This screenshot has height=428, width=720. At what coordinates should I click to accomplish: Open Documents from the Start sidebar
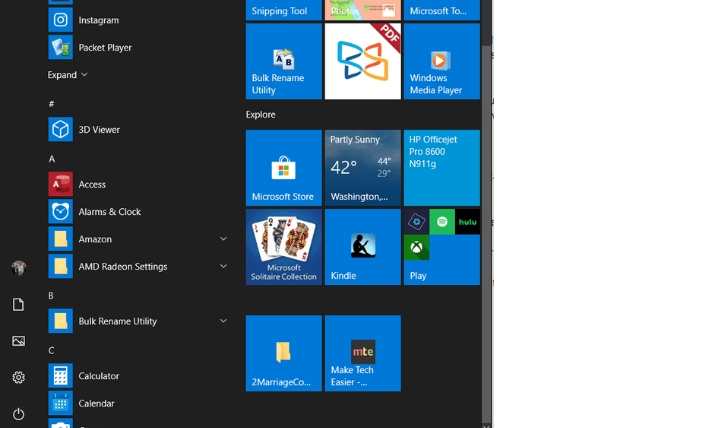18,304
